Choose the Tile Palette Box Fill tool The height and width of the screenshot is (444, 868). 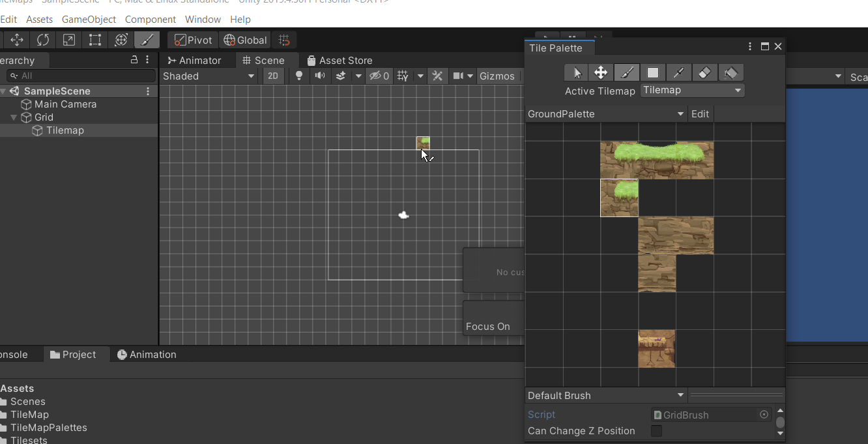click(652, 72)
